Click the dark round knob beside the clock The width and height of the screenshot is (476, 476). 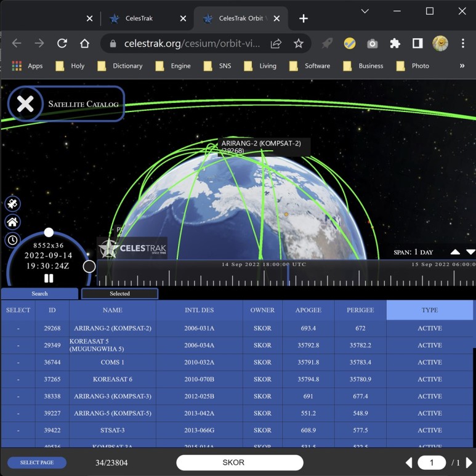click(x=89, y=266)
